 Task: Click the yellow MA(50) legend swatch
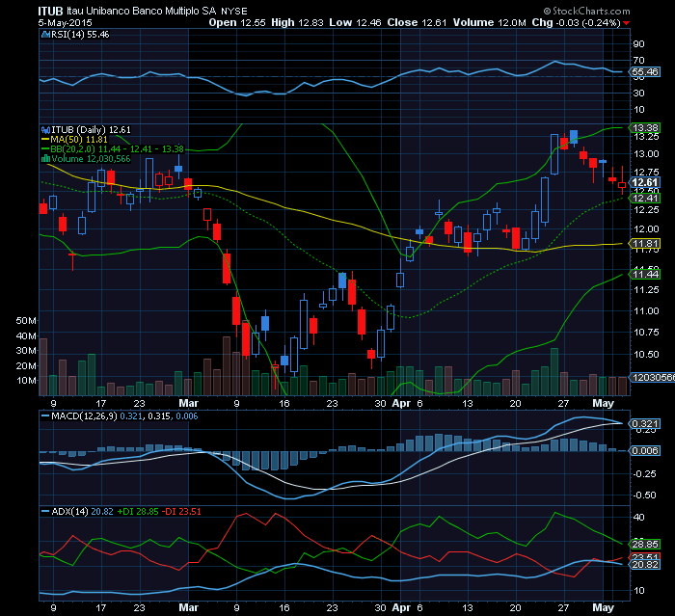coord(45,140)
